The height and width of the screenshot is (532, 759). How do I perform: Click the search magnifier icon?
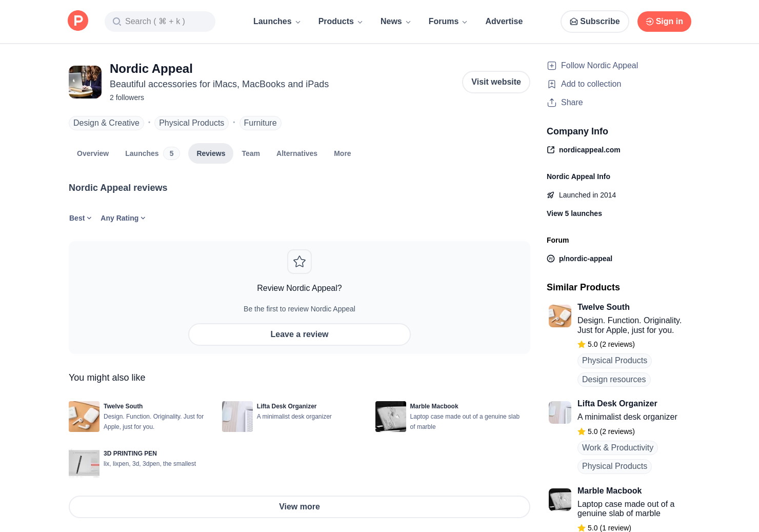(117, 22)
